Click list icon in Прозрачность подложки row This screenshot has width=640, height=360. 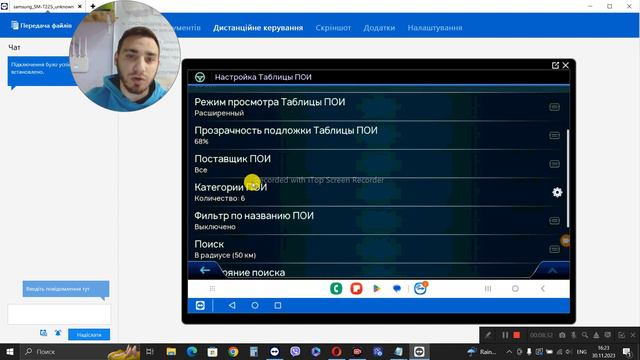point(554,135)
